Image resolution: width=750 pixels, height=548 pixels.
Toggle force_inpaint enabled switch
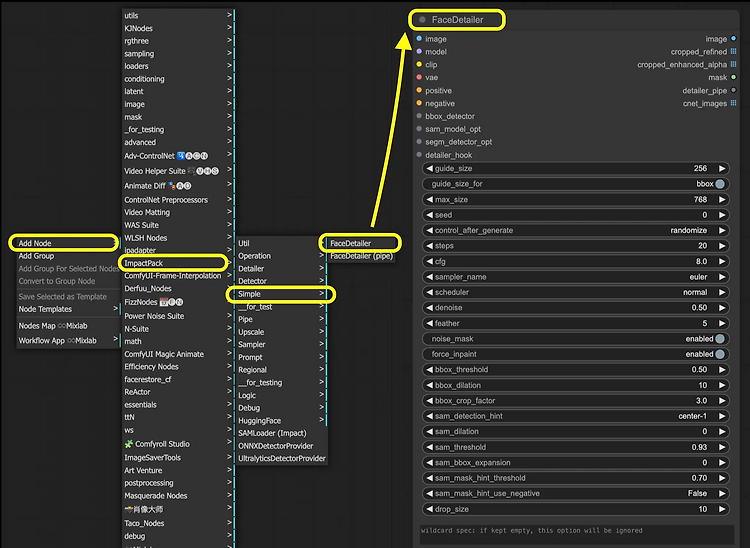pos(720,354)
